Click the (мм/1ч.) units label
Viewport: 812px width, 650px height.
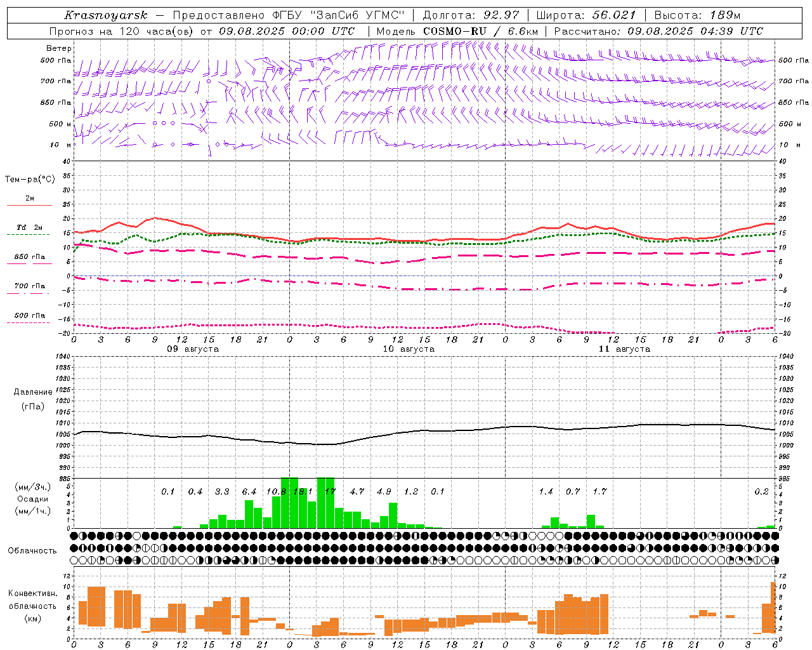[32, 511]
